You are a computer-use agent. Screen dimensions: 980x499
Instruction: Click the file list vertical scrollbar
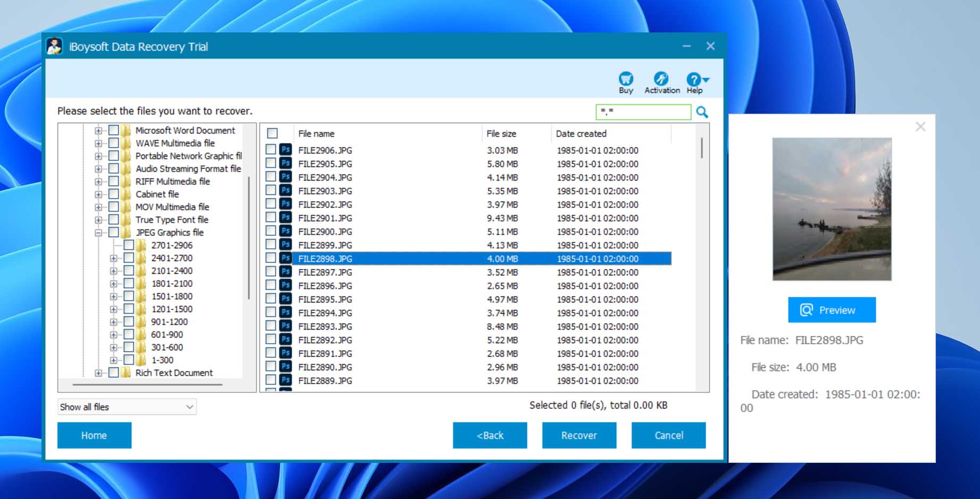point(702,148)
